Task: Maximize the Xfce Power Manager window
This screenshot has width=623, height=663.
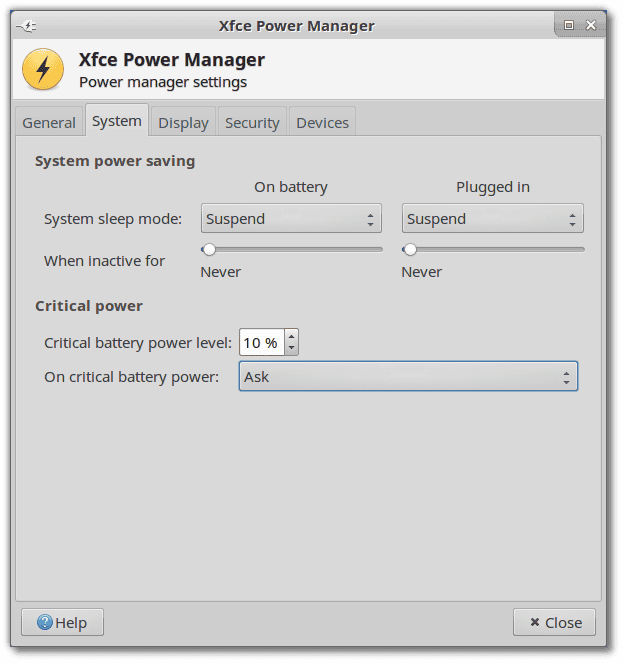Action: point(569,25)
